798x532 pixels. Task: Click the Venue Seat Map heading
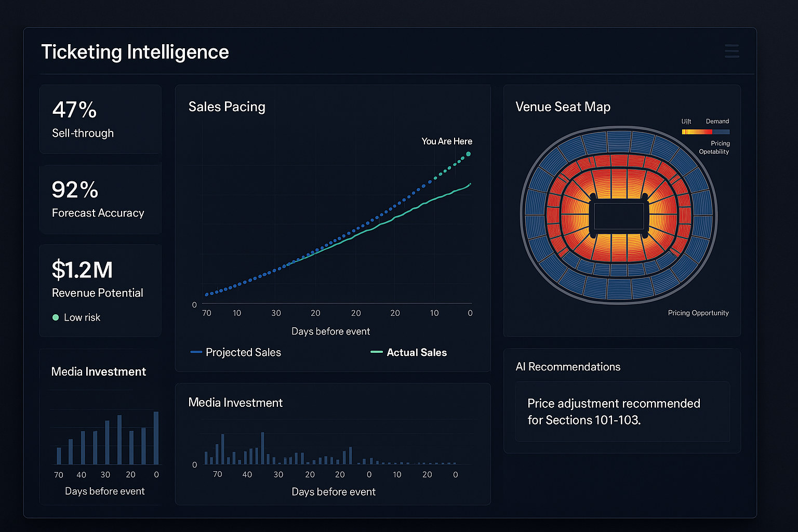click(563, 107)
